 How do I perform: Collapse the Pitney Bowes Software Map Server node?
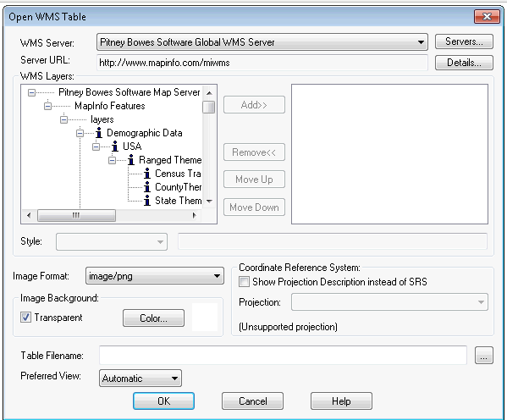[x=31, y=92]
